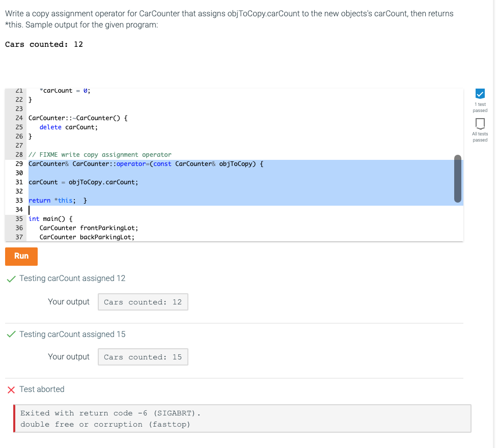Click line 33 'return *this; }'
The height and width of the screenshot is (448, 498).
click(x=58, y=201)
